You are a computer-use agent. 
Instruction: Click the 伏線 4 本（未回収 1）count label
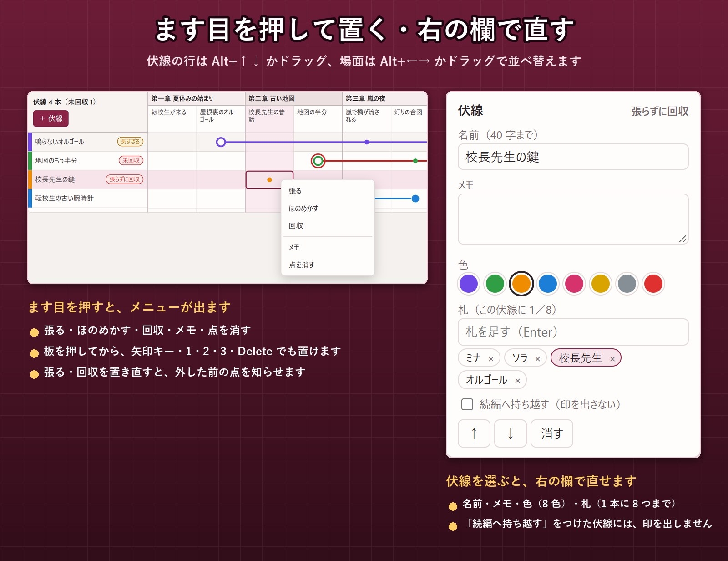[65, 102]
